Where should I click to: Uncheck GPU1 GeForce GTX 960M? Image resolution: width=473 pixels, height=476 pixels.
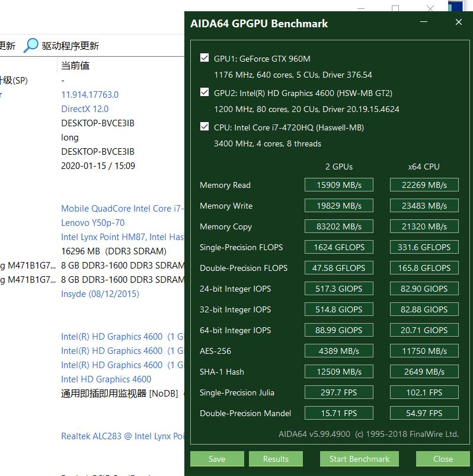coord(204,58)
